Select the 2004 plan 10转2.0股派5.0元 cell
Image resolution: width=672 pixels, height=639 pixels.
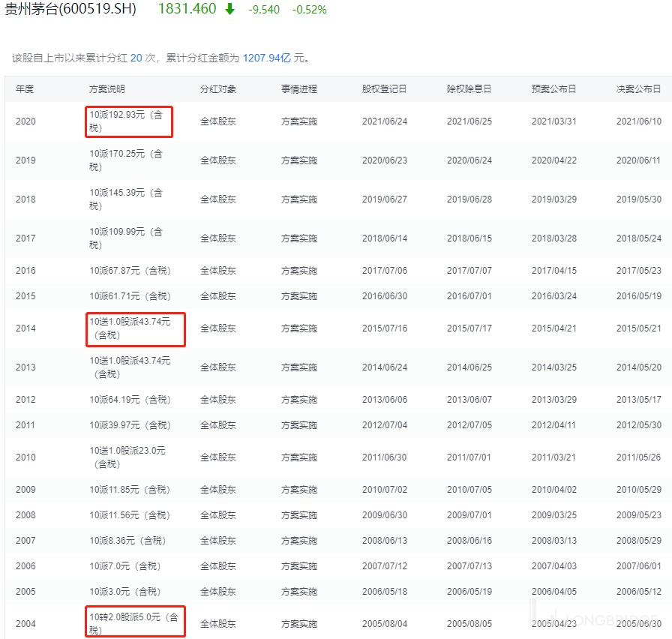pos(133,623)
